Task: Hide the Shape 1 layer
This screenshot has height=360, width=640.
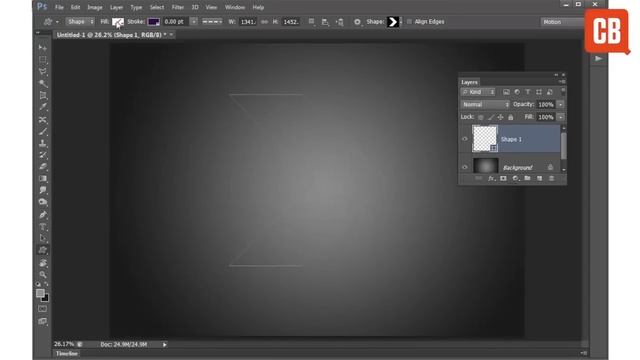Action: tap(465, 139)
